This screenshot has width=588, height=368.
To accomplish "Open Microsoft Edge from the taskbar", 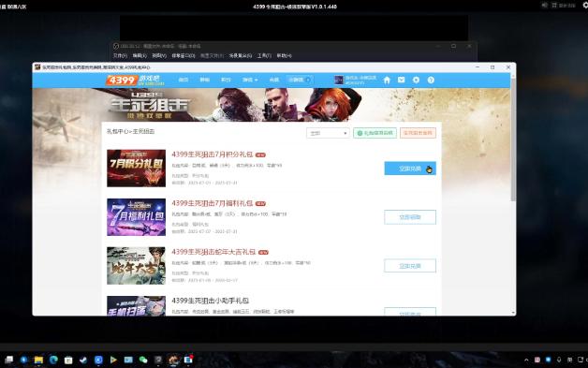I will (x=53, y=360).
